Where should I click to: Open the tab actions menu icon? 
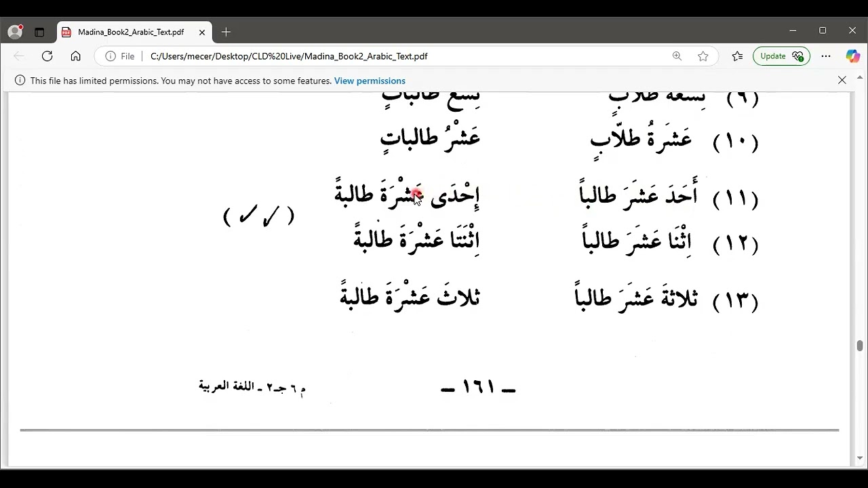tap(39, 32)
